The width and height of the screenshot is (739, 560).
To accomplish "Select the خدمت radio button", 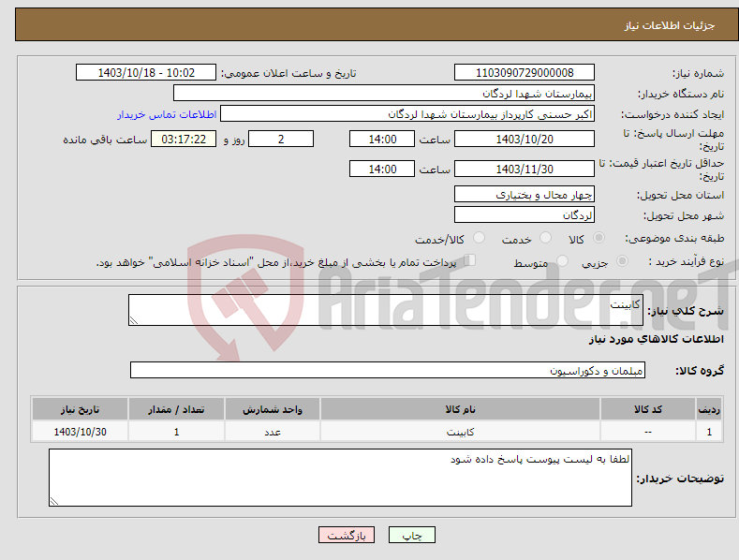I will click(x=545, y=238).
